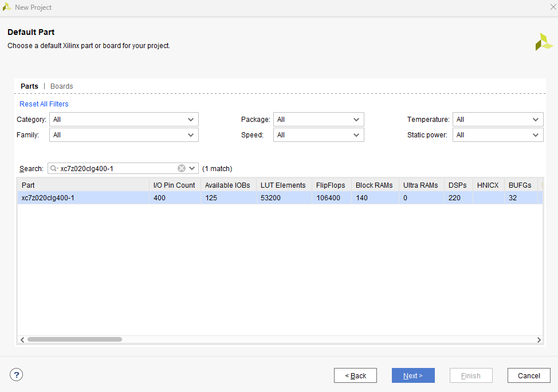
Task: Sort by FlipFlops column header
Action: point(331,185)
